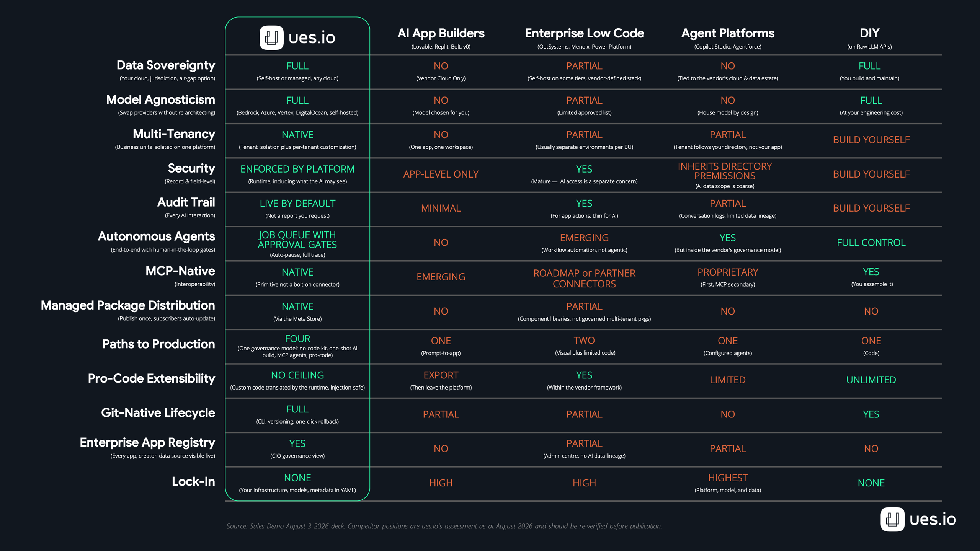Click (Platform, model, and data) note
The height and width of the screenshot is (551, 980).
728,490
